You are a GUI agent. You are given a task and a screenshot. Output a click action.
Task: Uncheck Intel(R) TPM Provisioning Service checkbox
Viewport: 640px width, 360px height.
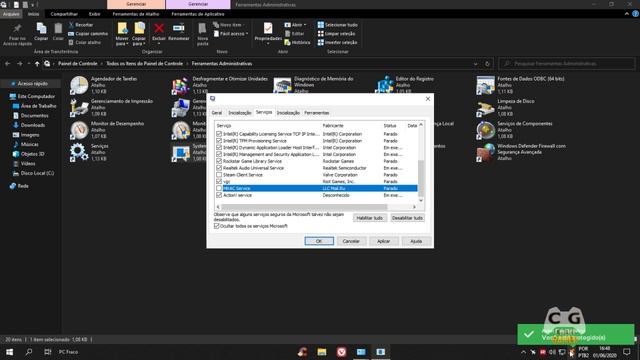click(219, 141)
